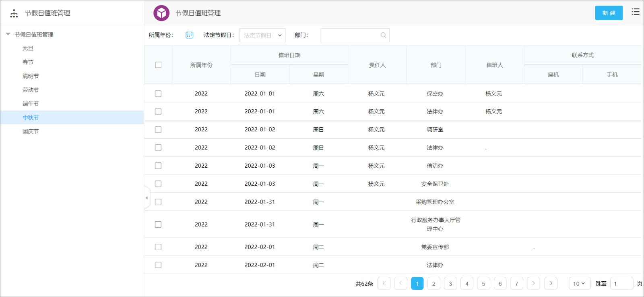Click the 信访办 department cell
Screen dimensions: 644x297
(435, 166)
